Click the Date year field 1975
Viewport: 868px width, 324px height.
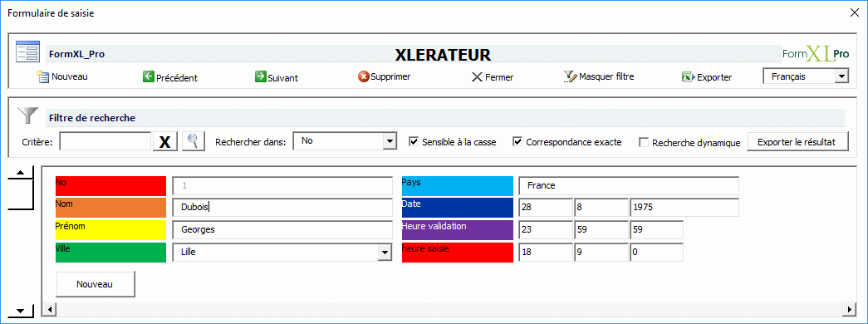[x=684, y=207]
